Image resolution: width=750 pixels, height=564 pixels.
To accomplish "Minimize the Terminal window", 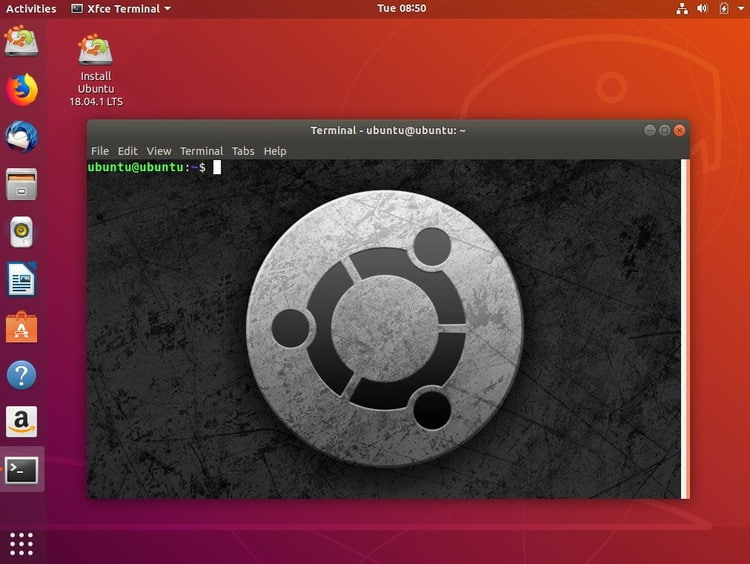I will point(650,130).
